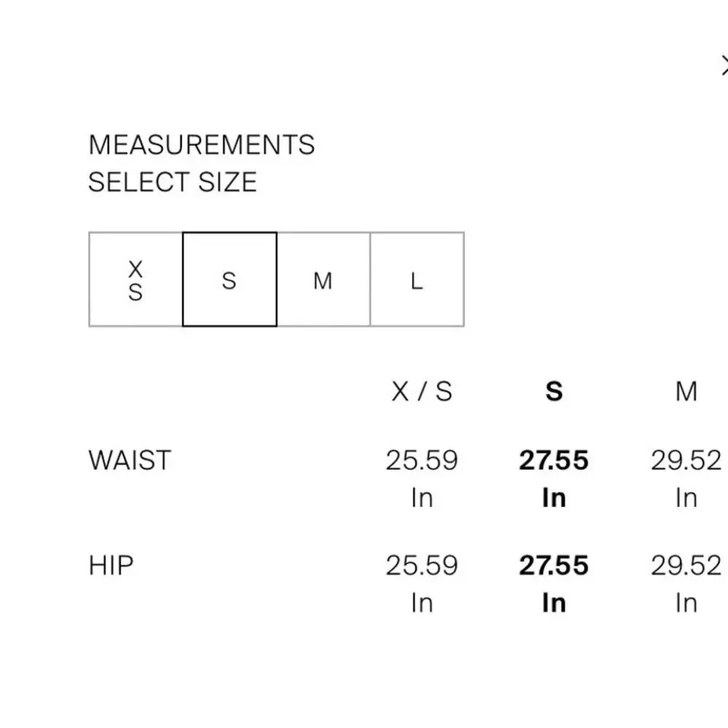Click the WAIST row label
This screenshot has height=728, width=728.
130,460
